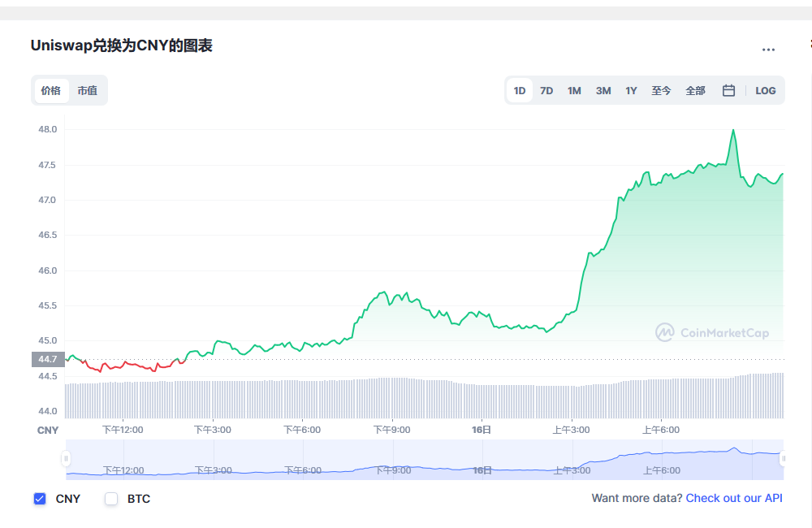This screenshot has height=528, width=812.
Task: Check the BTC currency checkbox
Action: (110, 499)
